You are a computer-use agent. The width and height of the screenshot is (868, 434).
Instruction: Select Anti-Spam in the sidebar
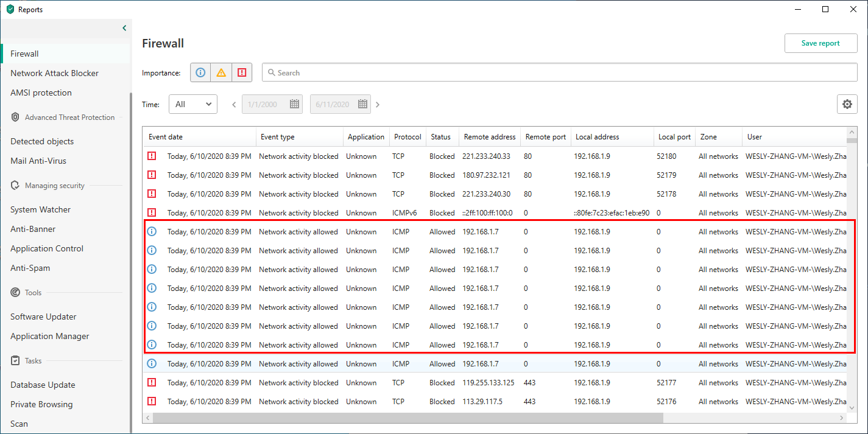pos(30,268)
